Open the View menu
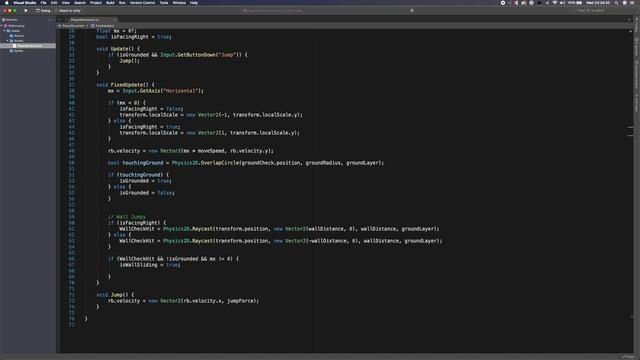 66,2
